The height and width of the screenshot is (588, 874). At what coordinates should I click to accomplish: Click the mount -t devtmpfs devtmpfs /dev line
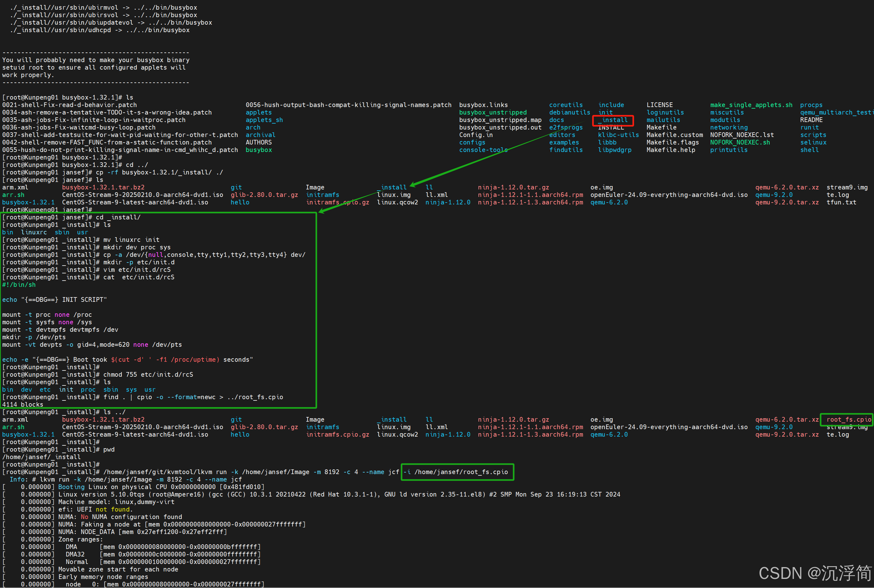coord(60,330)
